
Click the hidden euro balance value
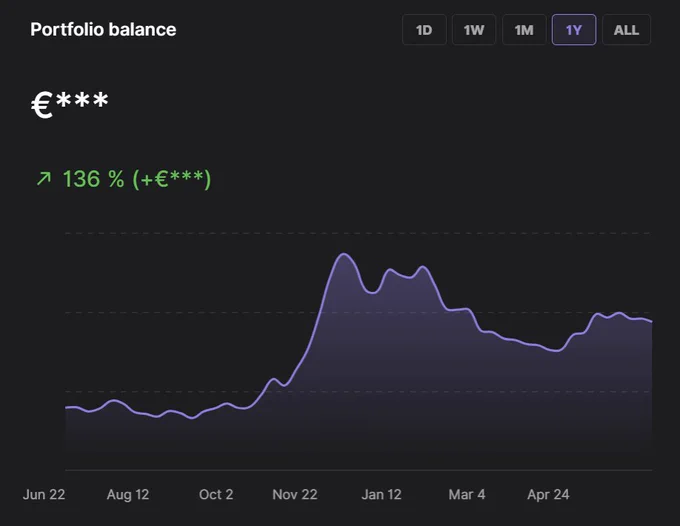click(x=69, y=104)
